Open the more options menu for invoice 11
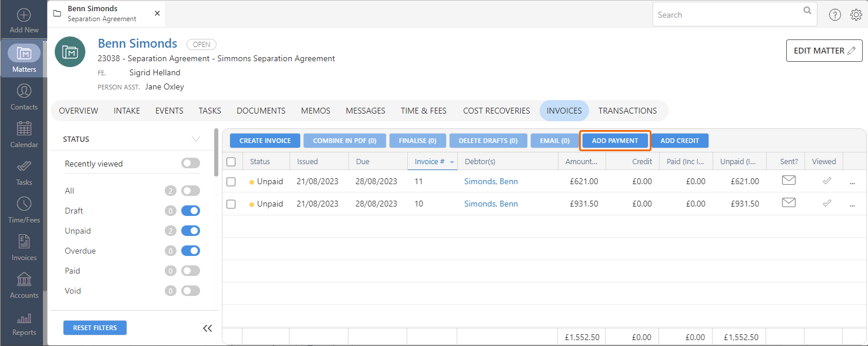This screenshot has width=868, height=346. [852, 182]
